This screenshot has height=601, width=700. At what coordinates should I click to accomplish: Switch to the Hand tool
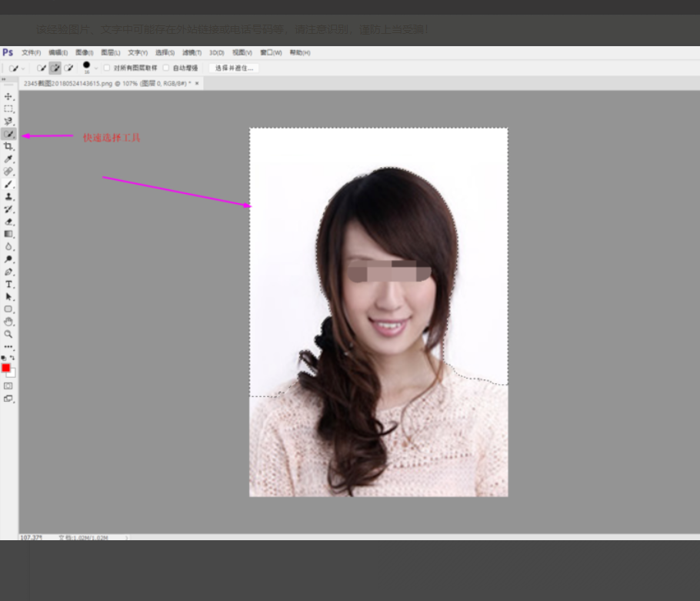8,322
